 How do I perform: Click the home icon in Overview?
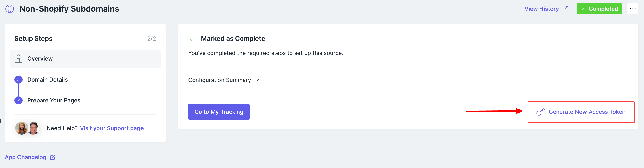point(18,59)
